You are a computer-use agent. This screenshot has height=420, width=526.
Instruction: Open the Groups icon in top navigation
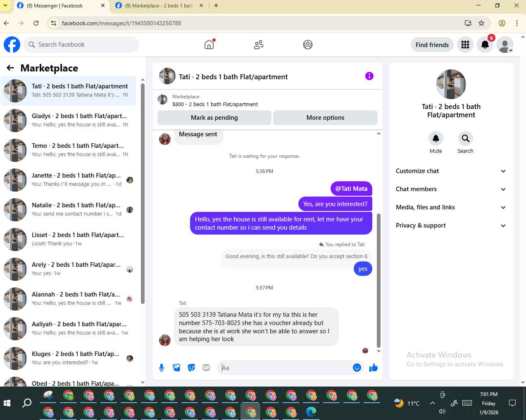pyautogui.click(x=308, y=45)
